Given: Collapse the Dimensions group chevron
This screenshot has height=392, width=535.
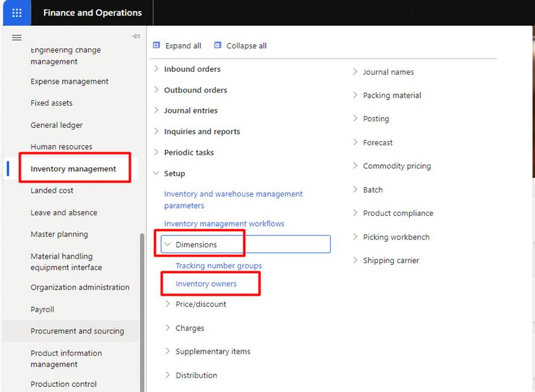Looking at the screenshot, I should coord(167,244).
